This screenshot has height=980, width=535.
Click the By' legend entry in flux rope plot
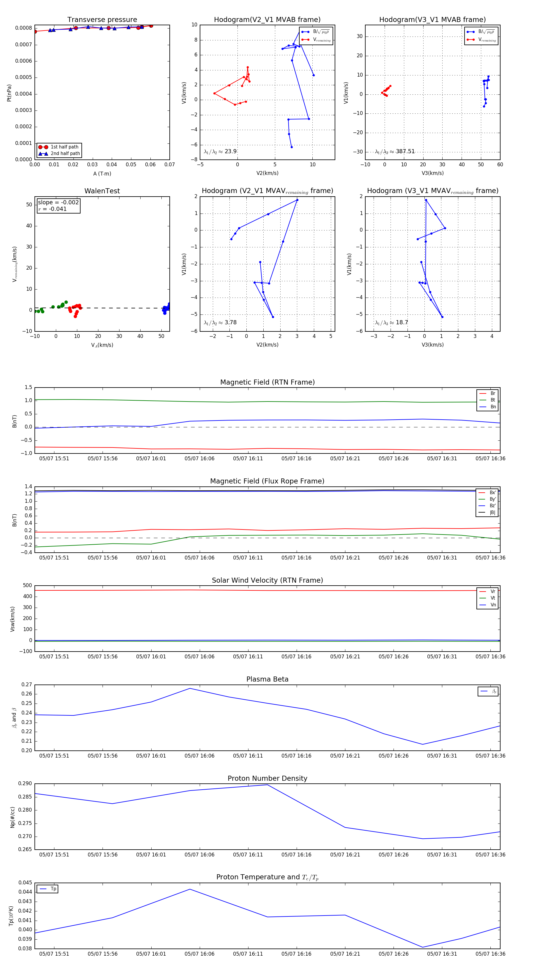[x=487, y=499]
